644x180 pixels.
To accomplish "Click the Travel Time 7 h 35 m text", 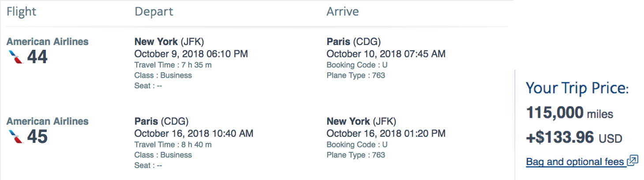I will [x=173, y=65].
